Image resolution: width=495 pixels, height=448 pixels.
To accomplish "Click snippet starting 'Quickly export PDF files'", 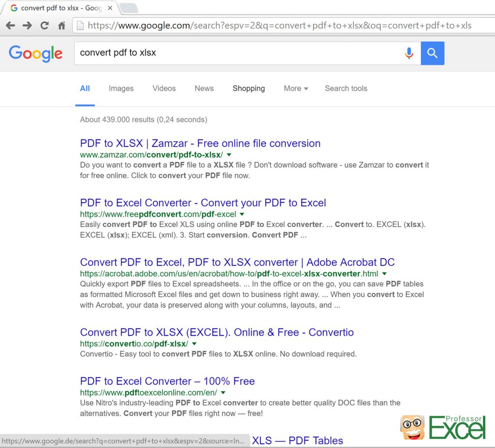I will [x=252, y=295].
